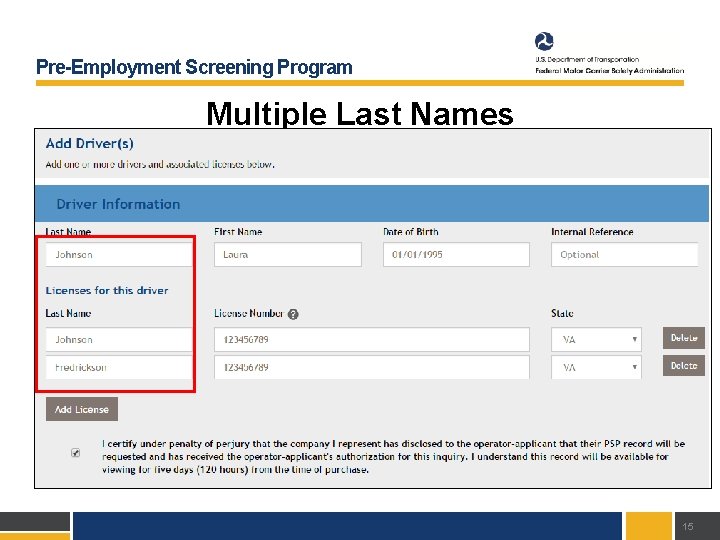Toggle the perjury certification checkbox

pos(76,453)
